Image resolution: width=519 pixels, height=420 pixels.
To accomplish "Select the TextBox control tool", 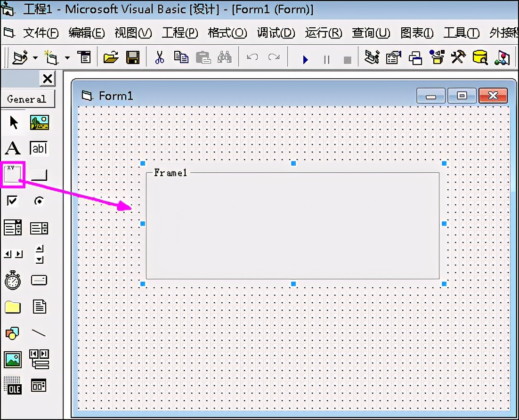I will point(39,148).
